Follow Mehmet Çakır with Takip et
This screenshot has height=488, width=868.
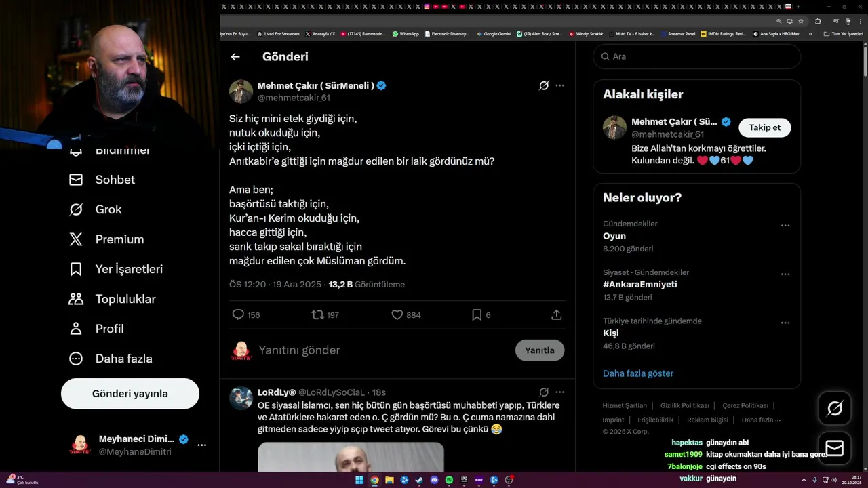(x=765, y=127)
